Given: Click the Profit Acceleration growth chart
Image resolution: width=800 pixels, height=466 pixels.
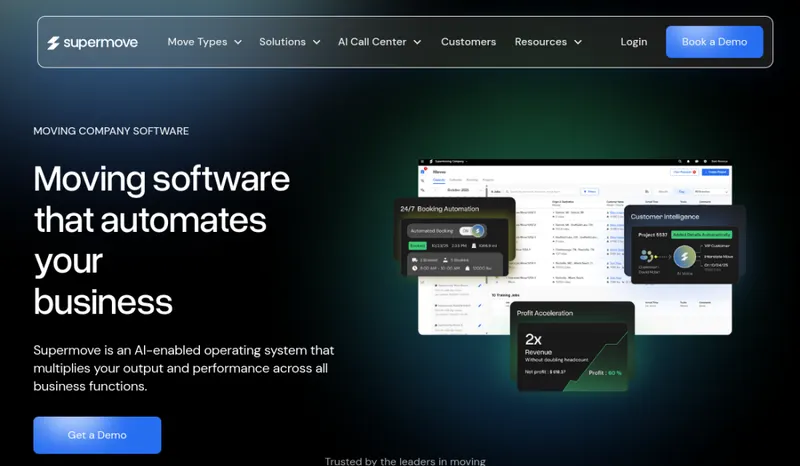Looking at the screenshot, I should coord(596,361).
